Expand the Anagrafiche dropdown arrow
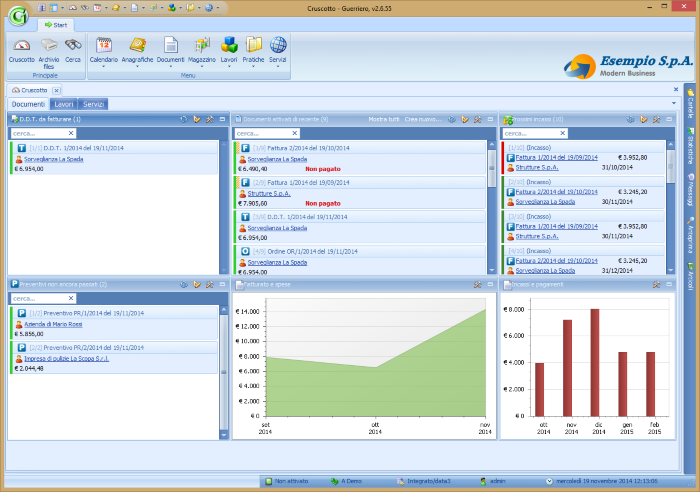The width and height of the screenshot is (700, 492). 137,67
